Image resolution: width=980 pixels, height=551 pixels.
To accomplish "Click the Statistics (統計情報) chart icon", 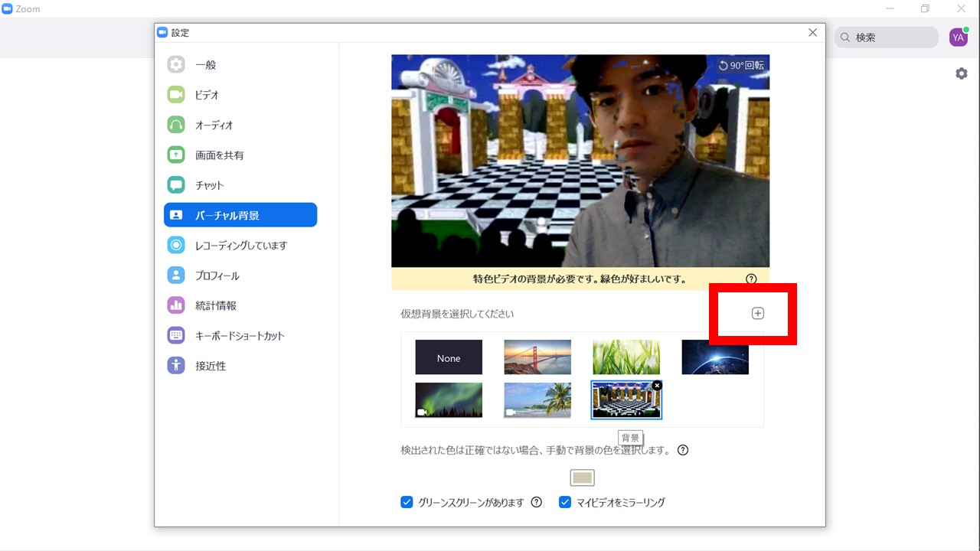I will (x=176, y=305).
